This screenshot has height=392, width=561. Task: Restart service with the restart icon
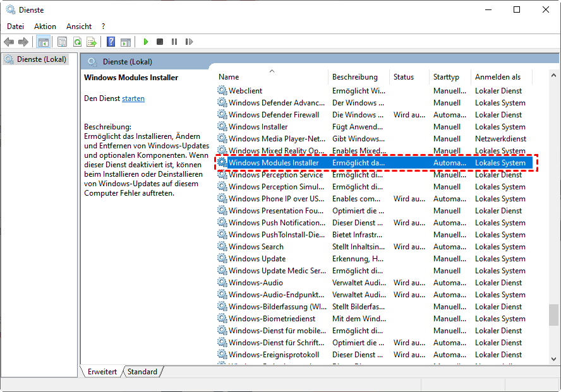[x=189, y=42]
